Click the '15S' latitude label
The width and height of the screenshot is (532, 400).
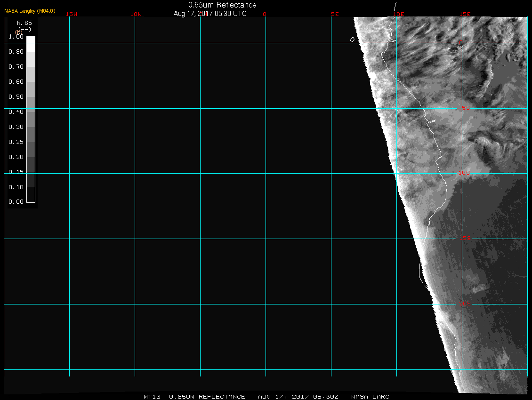pyautogui.click(x=465, y=238)
